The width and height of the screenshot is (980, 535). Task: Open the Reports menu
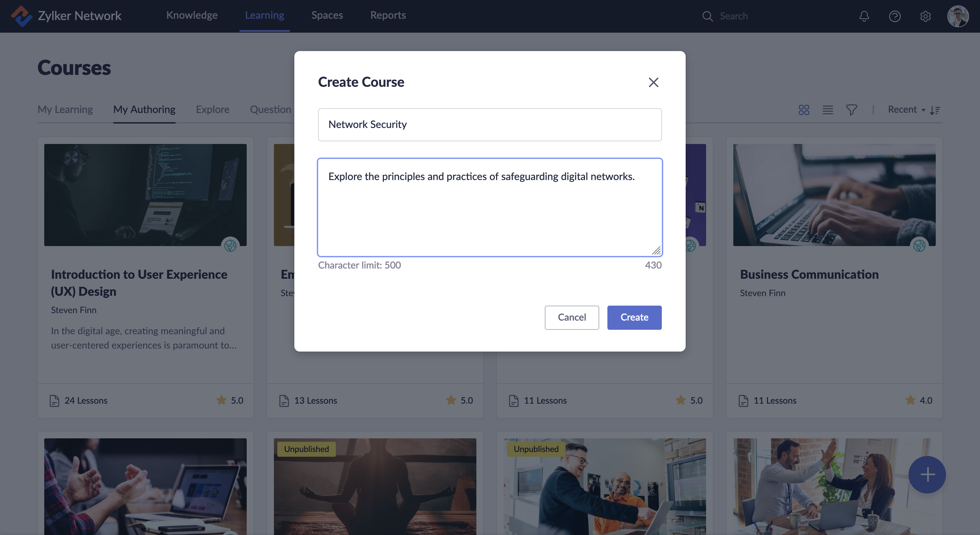coord(388,15)
